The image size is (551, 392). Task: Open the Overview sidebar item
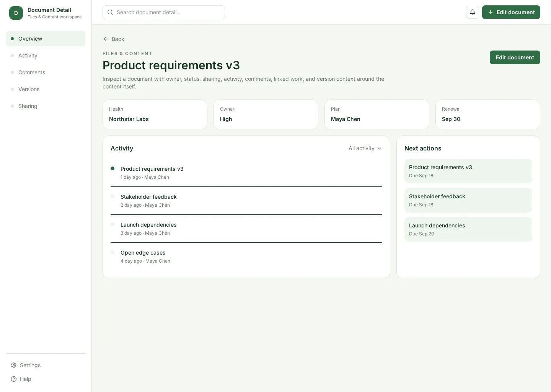[x=46, y=39]
